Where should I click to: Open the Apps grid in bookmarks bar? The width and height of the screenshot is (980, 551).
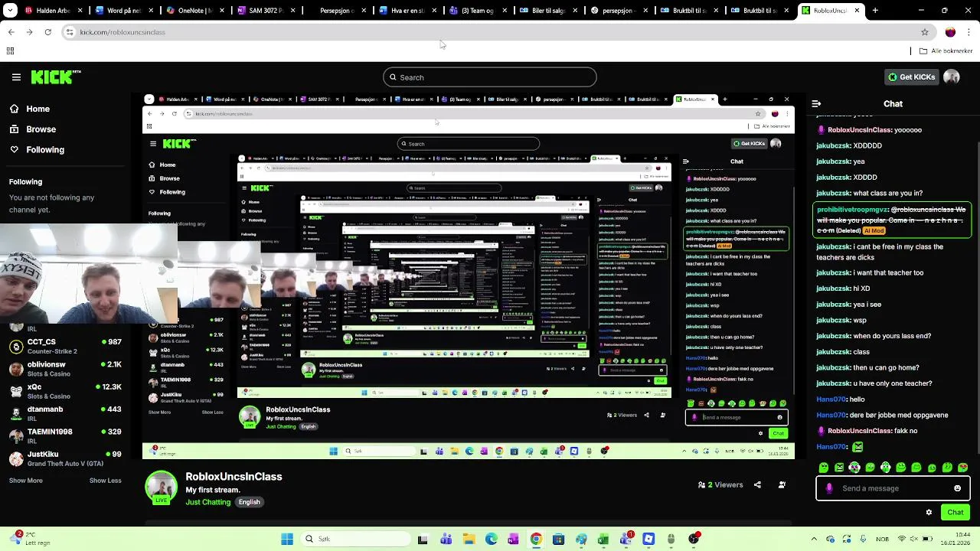(10, 51)
